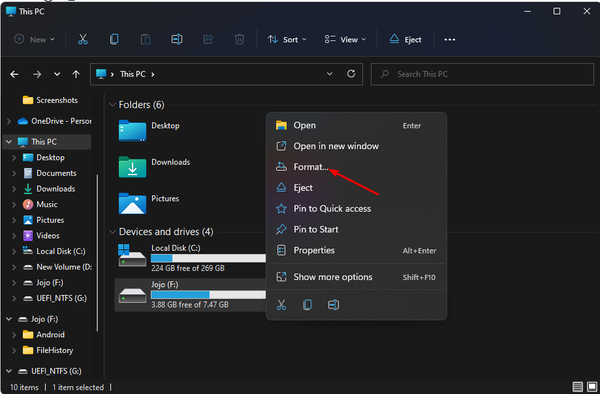Click the Rename icon in the toolbar
This screenshot has height=394, width=600.
(x=177, y=39)
